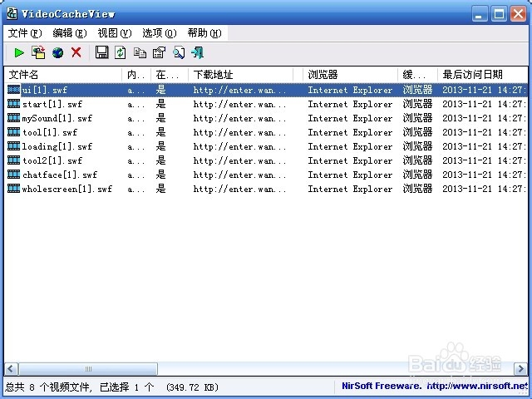Open the properties toolbar icon
532x399 pixels.
click(159, 52)
